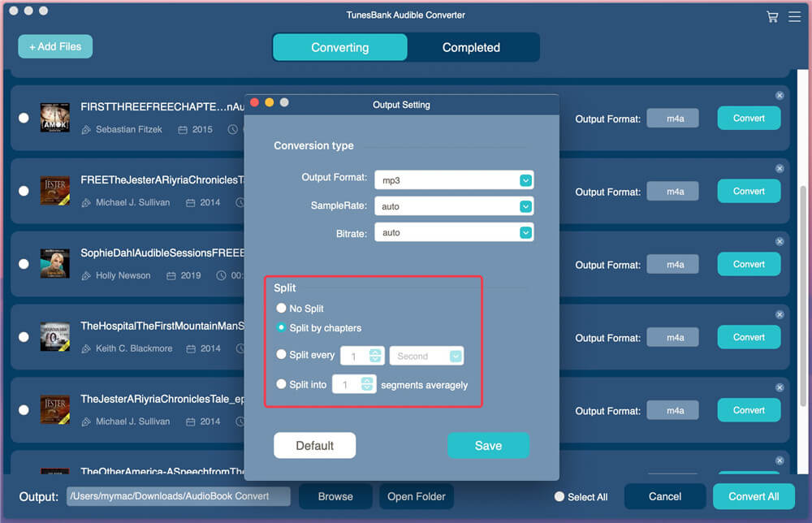Click the Add Files button
This screenshot has height=523, width=812.
pyautogui.click(x=55, y=46)
